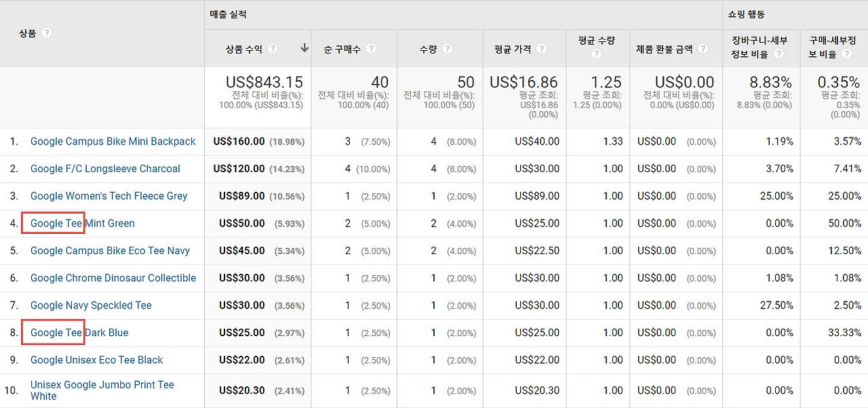Click help icon beside 평균 가격

(541, 49)
